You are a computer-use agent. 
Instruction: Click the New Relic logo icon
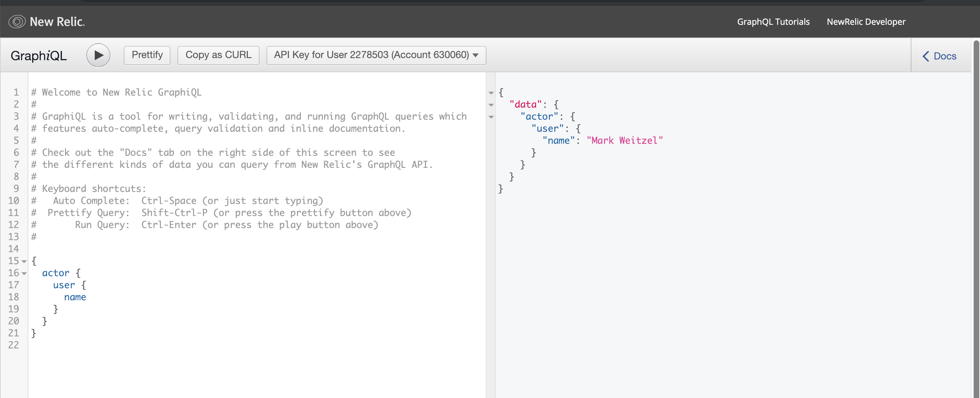point(17,22)
